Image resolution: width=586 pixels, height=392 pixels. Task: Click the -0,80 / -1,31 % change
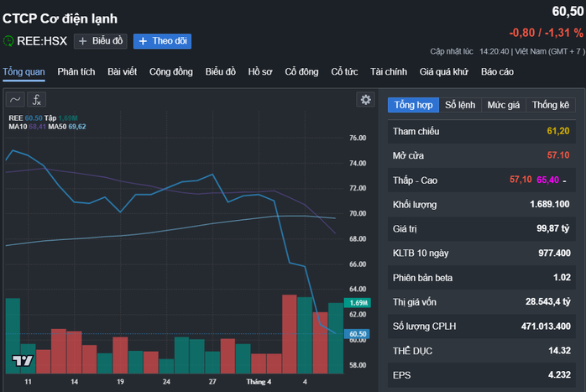pos(546,33)
